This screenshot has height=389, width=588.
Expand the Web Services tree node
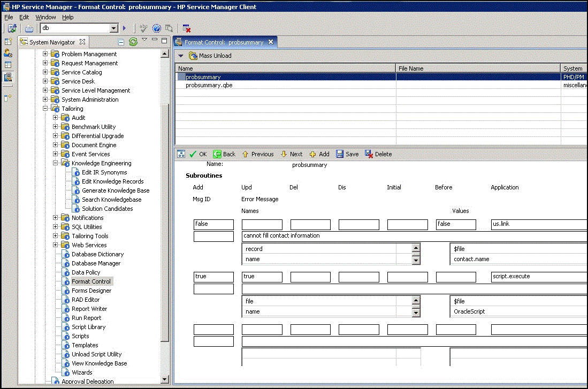pos(56,245)
